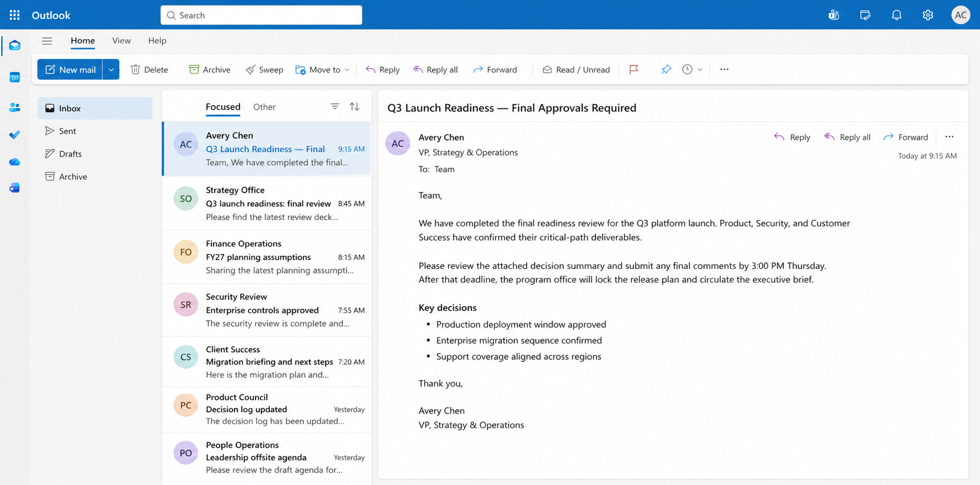980x485 pixels.
Task: Expand the snooze dropdown chevron
Action: click(700, 69)
